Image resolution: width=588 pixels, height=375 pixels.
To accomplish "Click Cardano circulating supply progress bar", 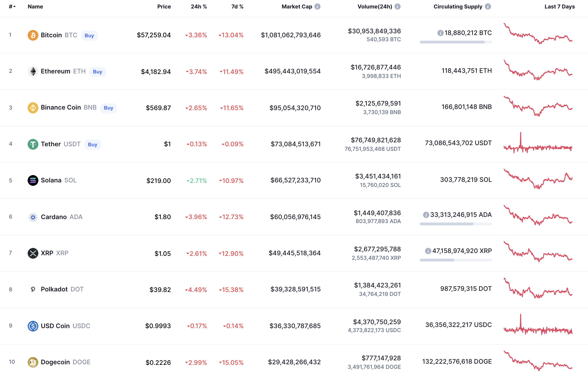I will pos(456,224).
